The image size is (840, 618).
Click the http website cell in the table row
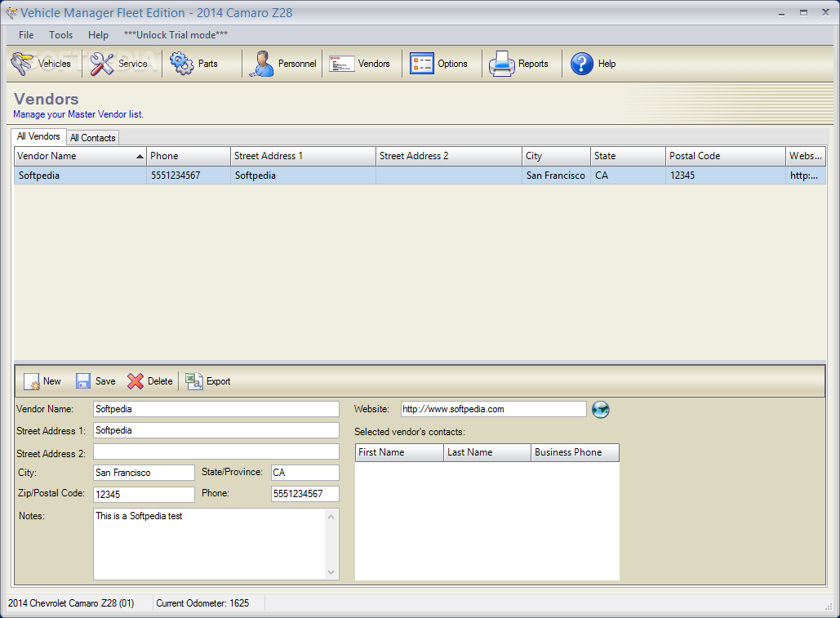[806, 176]
